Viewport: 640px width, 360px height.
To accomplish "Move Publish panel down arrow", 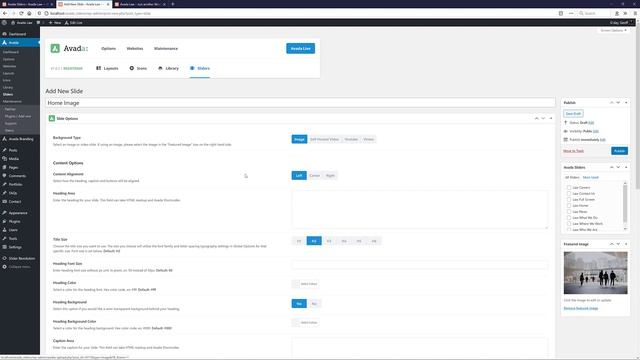I will pyautogui.click(x=618, y=103).
